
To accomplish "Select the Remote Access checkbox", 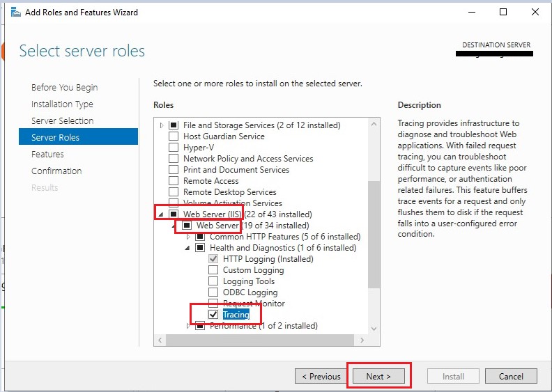I will [174, 181].
